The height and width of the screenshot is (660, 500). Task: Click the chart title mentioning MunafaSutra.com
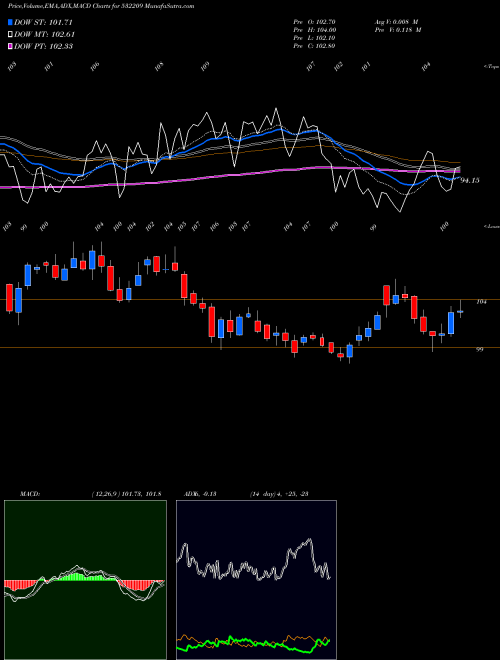101,6
